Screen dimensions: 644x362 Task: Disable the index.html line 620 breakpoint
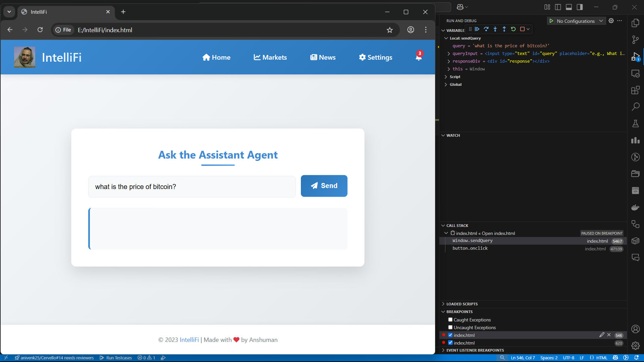coord(450,343)
